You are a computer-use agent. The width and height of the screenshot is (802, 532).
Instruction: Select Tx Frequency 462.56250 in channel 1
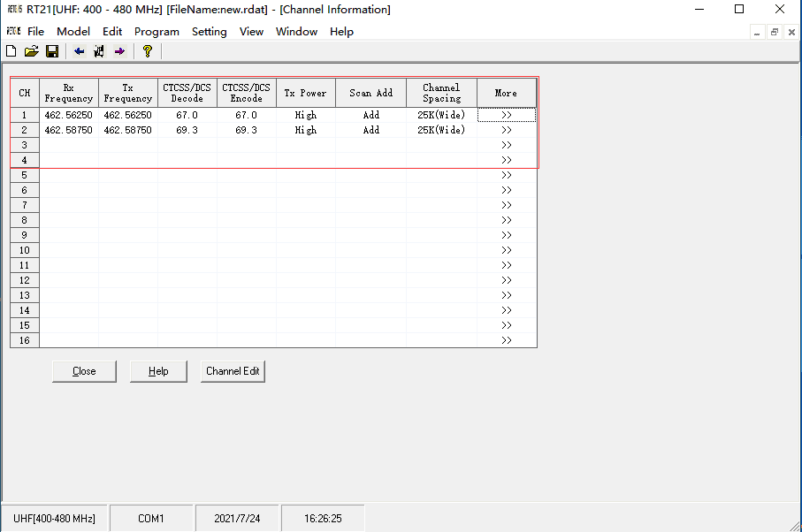coord(128,115)
